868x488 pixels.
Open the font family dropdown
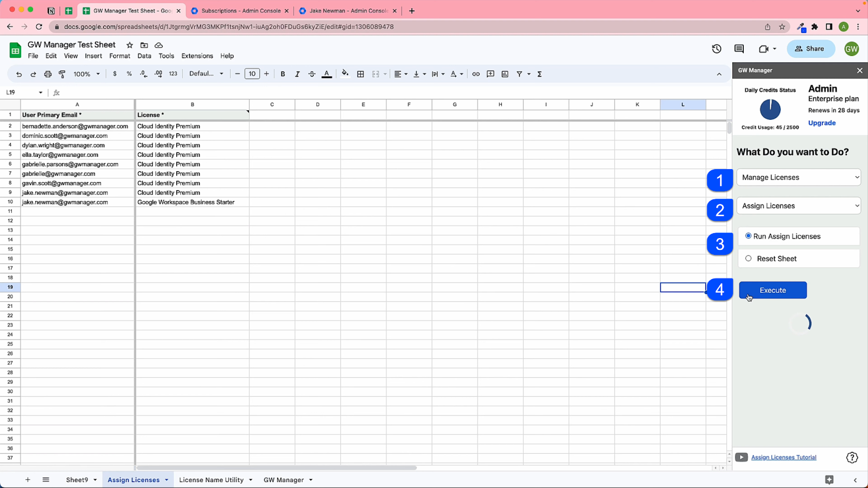[x=206, y=74]
